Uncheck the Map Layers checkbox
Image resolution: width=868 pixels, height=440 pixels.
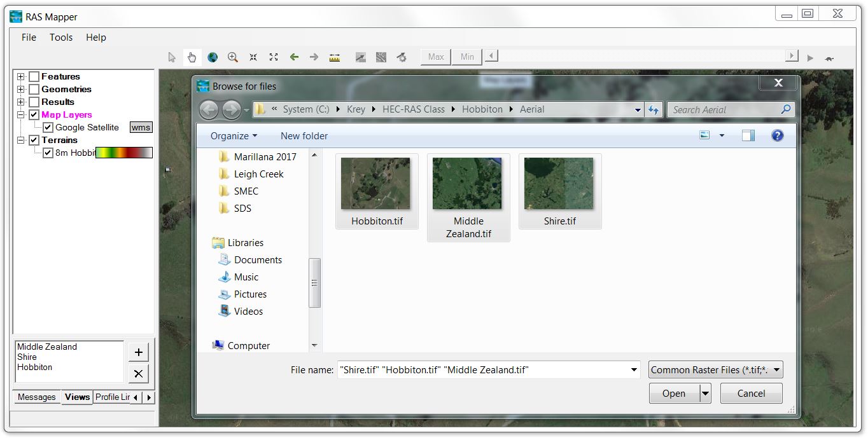[x=34, y=114]
